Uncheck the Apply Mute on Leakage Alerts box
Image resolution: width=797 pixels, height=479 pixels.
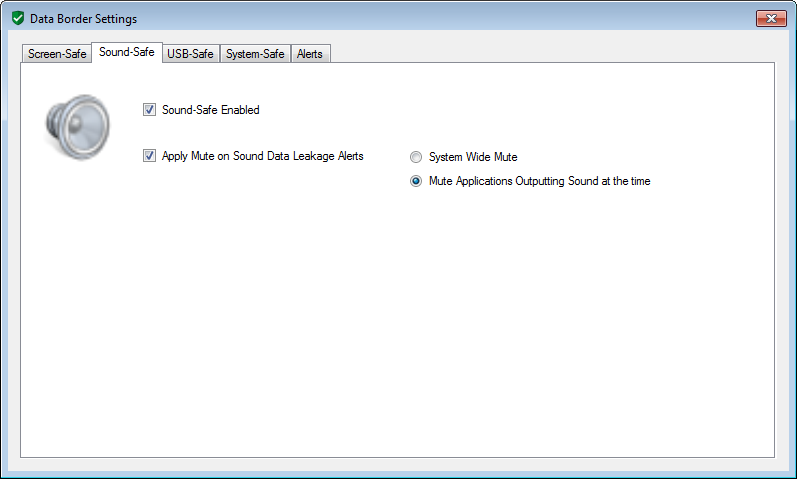[x=150, y=156]
